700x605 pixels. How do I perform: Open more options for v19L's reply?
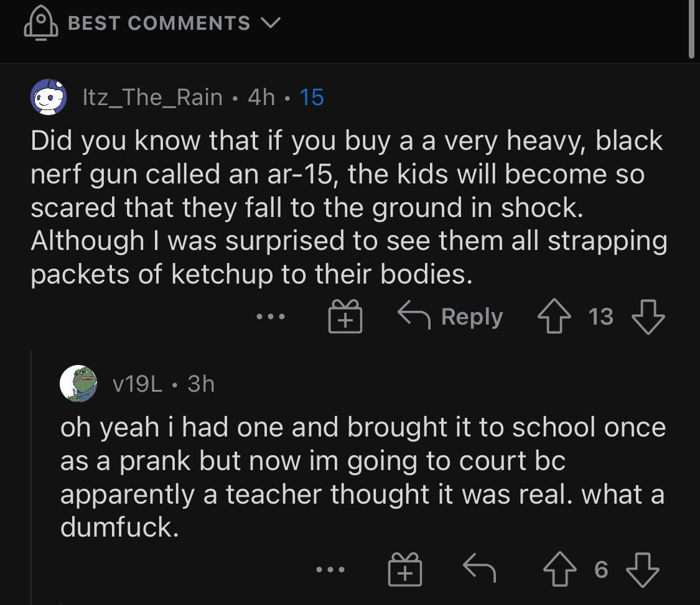(329, 570)
